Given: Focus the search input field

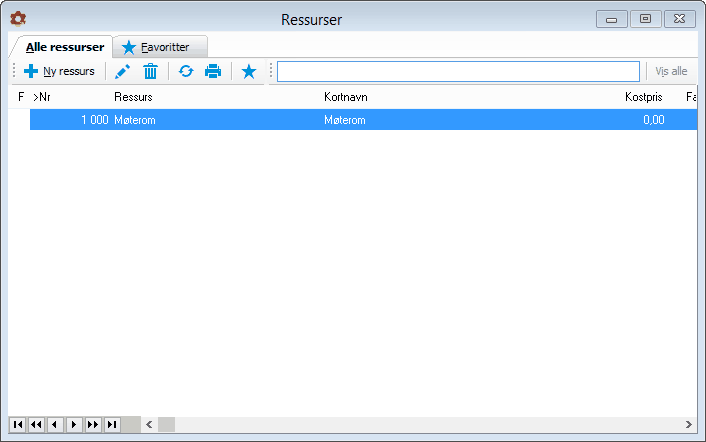Looking at the screenshot, I should tap(458, 72).
